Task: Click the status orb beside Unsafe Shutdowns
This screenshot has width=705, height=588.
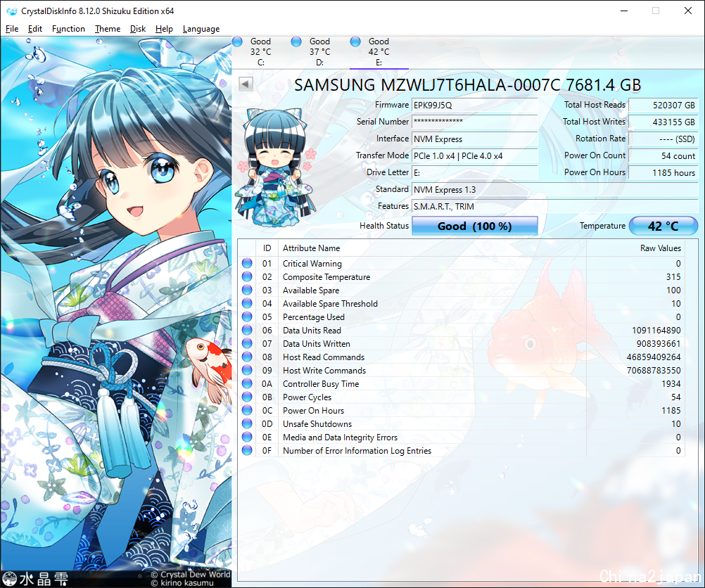Action: click(x=247, y=423)
